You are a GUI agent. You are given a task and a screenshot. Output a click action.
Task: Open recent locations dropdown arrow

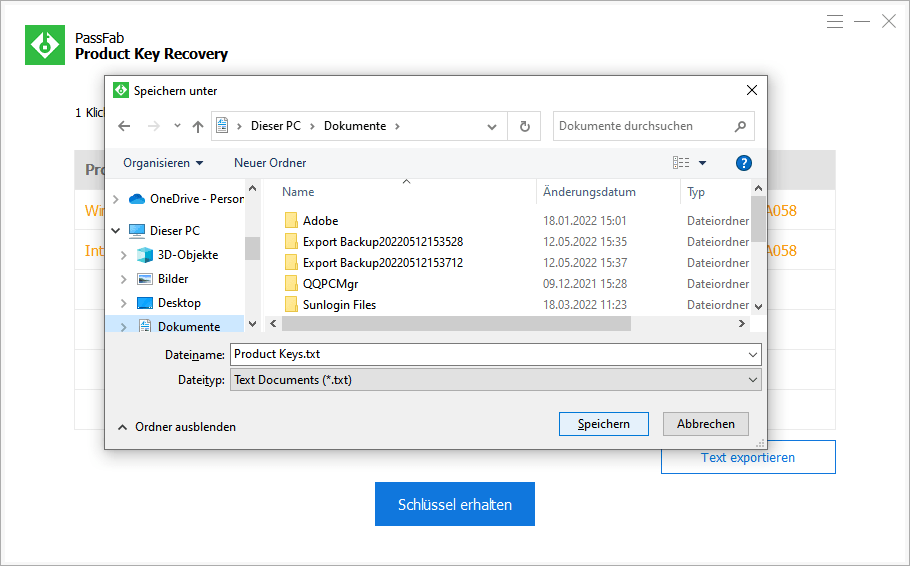tap(177, 125)
